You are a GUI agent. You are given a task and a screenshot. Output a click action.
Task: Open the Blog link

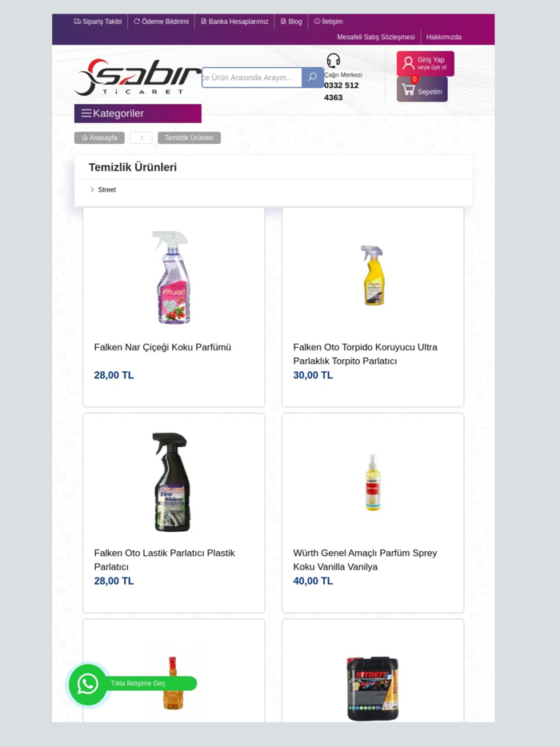coord(291,22)
